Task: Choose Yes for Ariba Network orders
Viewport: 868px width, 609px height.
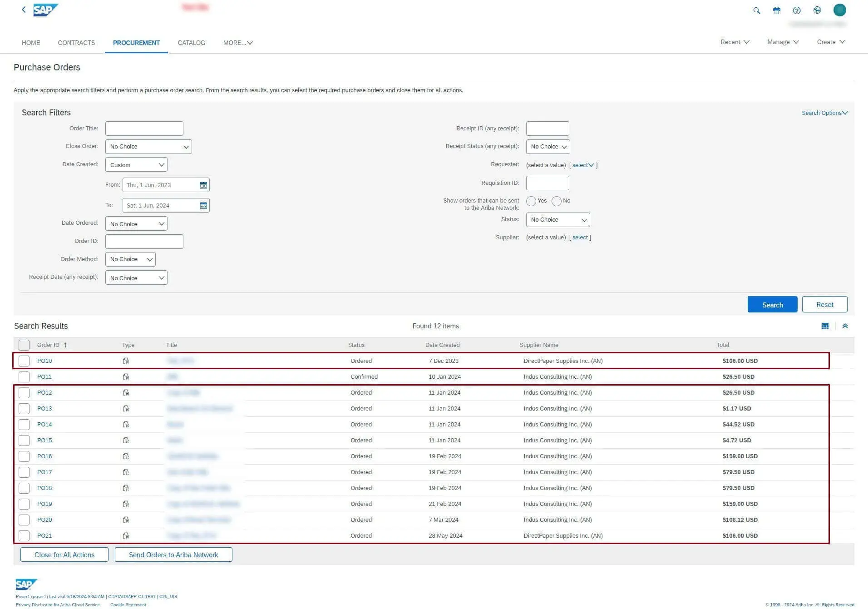Action: point(531,201)
